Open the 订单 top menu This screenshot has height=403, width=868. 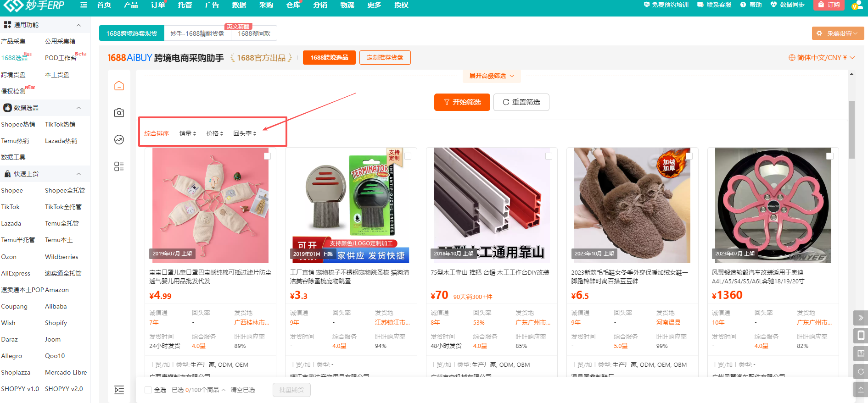158,5
